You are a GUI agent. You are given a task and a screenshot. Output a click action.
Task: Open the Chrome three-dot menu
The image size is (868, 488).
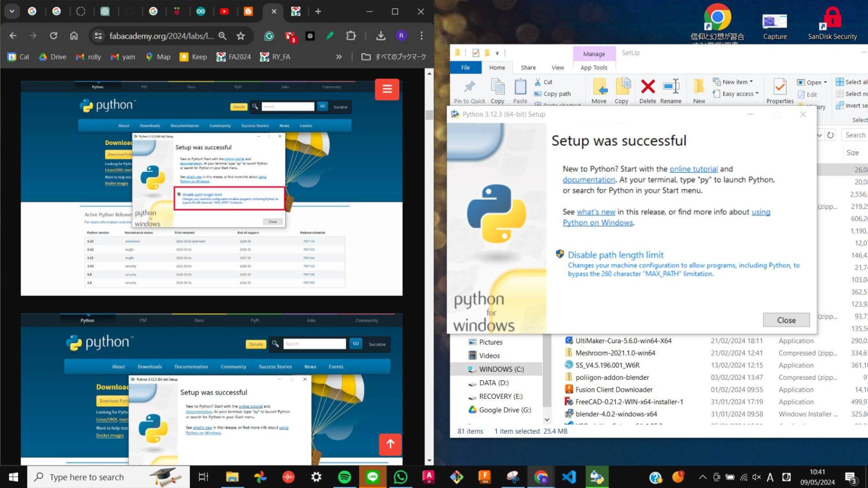(x=421, y=36)
